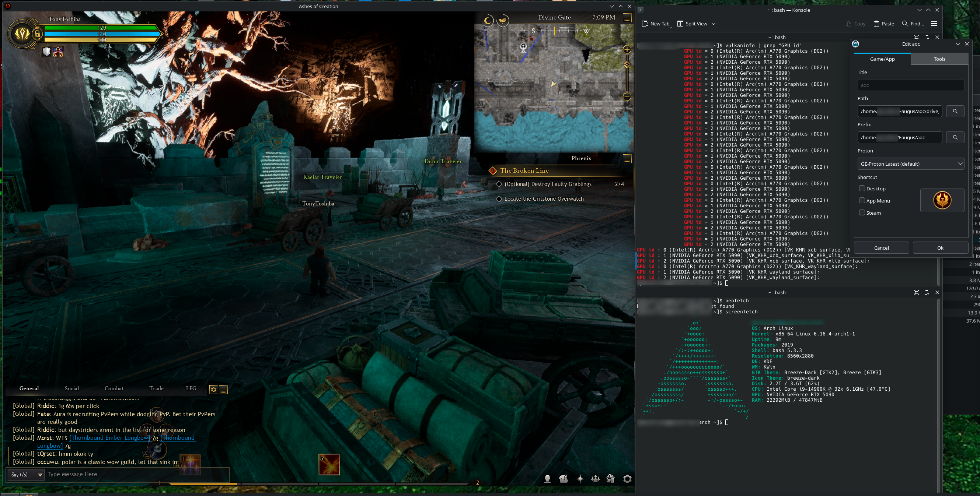Enable the App Menu shortcut checkbox

point(862,201)
